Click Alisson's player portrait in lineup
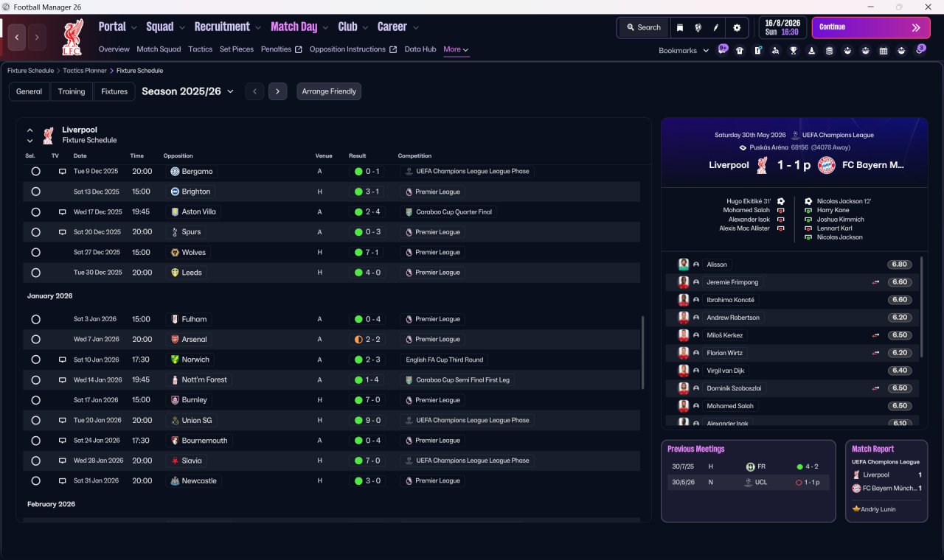The width and height of the screenshot is (944, 560). click(x=684, y=265)
